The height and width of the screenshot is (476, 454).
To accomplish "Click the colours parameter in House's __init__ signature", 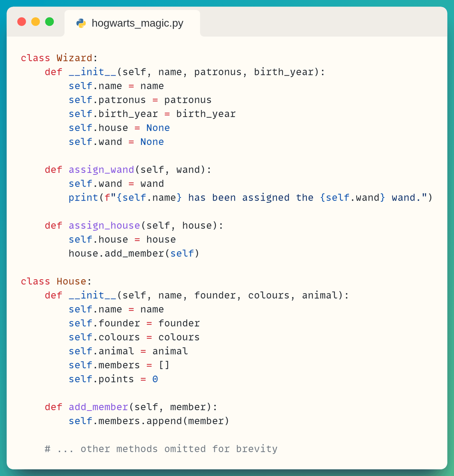I will point(269,296).
